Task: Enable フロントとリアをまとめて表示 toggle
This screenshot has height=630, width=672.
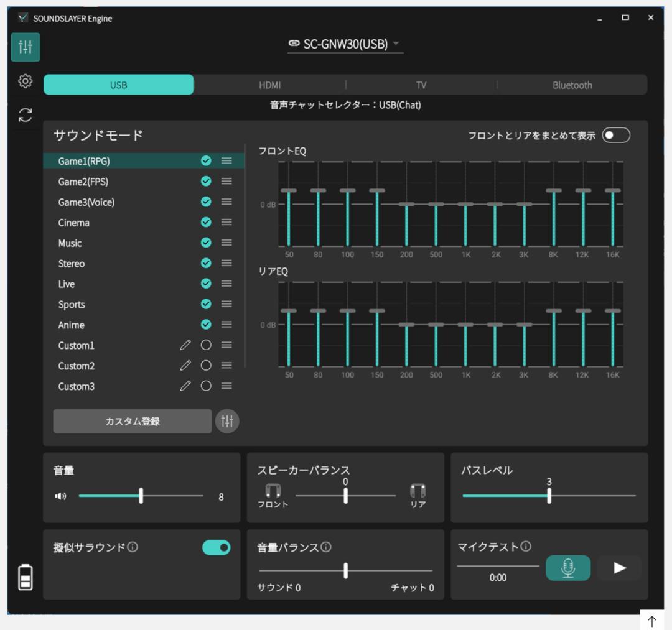Action: [615, 134]
